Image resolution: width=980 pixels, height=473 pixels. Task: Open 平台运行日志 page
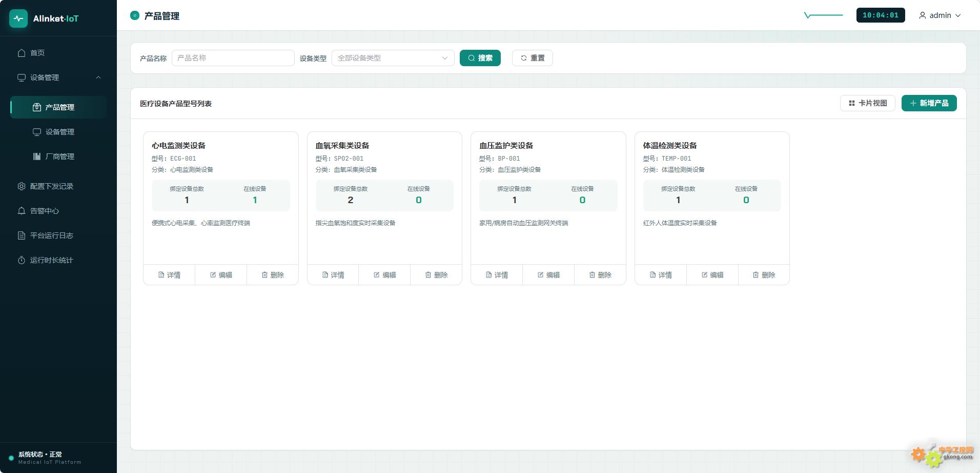[58, 235]
